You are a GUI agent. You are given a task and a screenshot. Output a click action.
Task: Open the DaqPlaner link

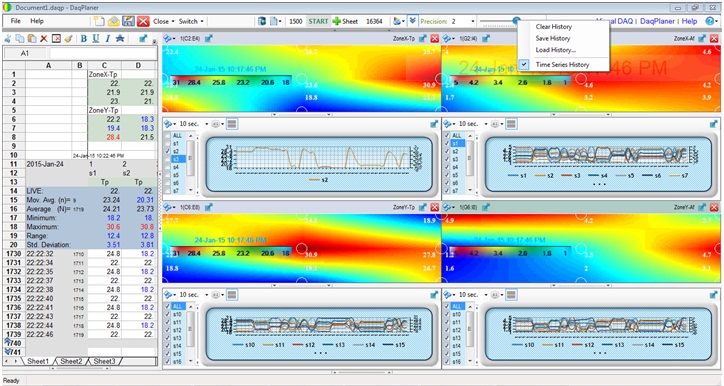(x=657, y=21)
